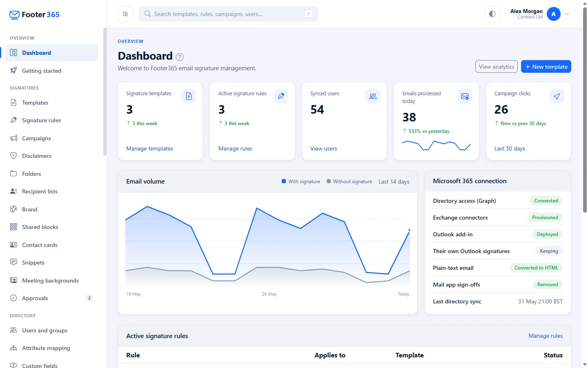This screenshot has height=368, width=588.
Task: Open the Getting started menu item
Action: coord(52,71)
